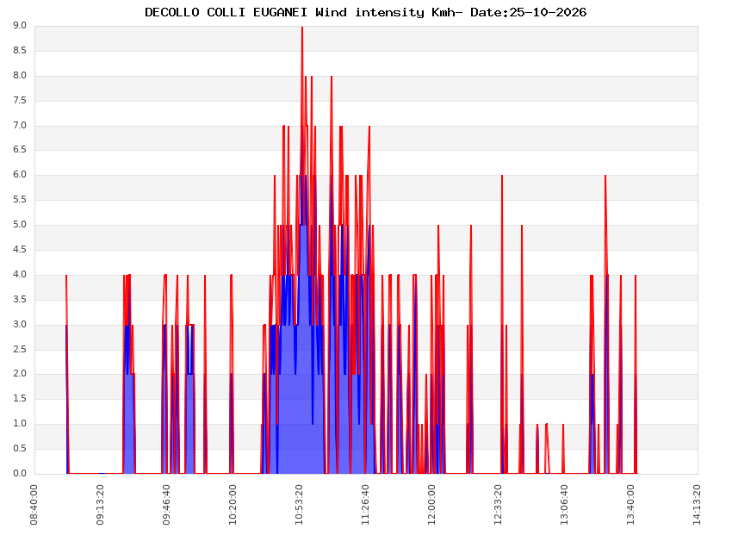Viewport: 732px width, 560px height.
Task: Pick the 10:20:00 x-axis label
Action: click(x=233, y=505)
